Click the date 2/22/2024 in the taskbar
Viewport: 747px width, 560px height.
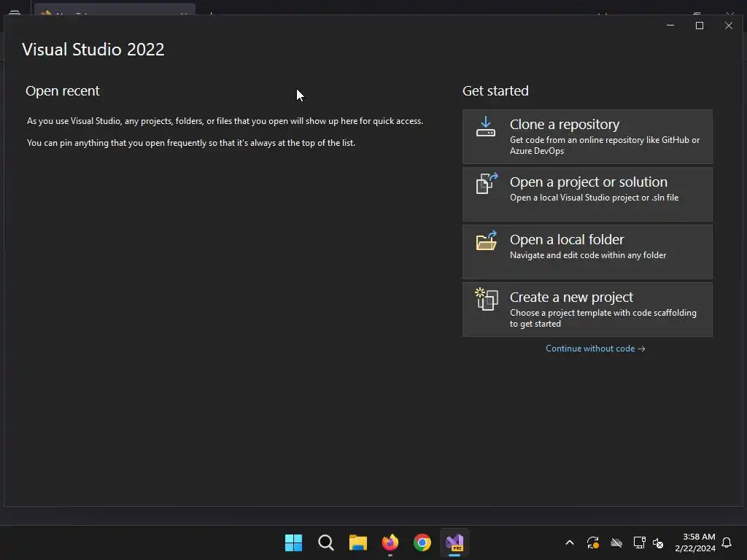tap(695, 548)
